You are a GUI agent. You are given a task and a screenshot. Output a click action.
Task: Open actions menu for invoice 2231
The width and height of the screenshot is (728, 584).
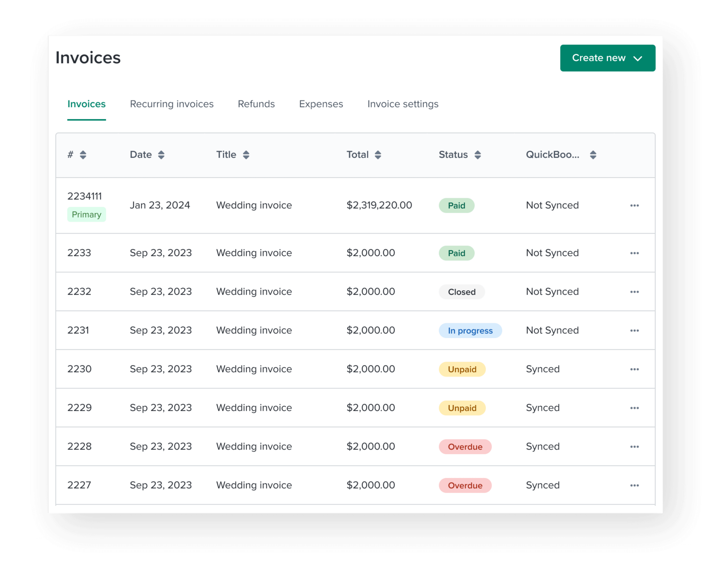(634, 331)
